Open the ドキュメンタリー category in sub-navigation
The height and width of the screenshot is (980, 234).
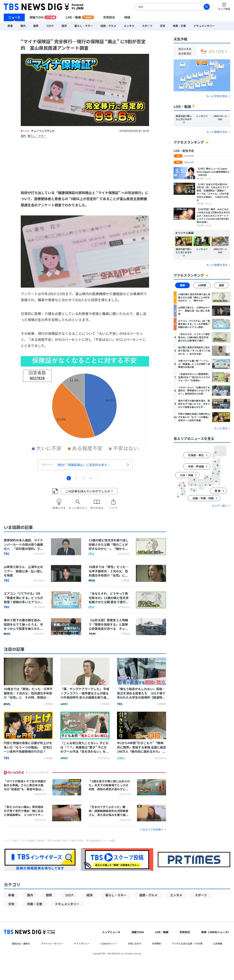pos(204,26)
